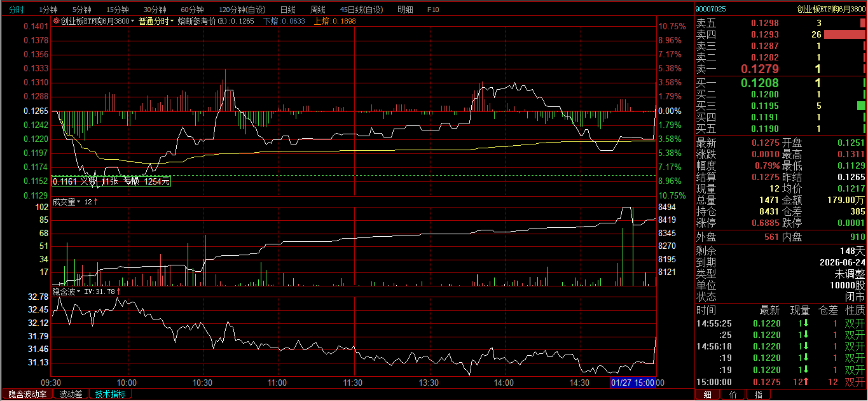This screenshot has width=868, height=401.
Task: Switch to the 1分钟 chart period
Action: click(48, 10)
